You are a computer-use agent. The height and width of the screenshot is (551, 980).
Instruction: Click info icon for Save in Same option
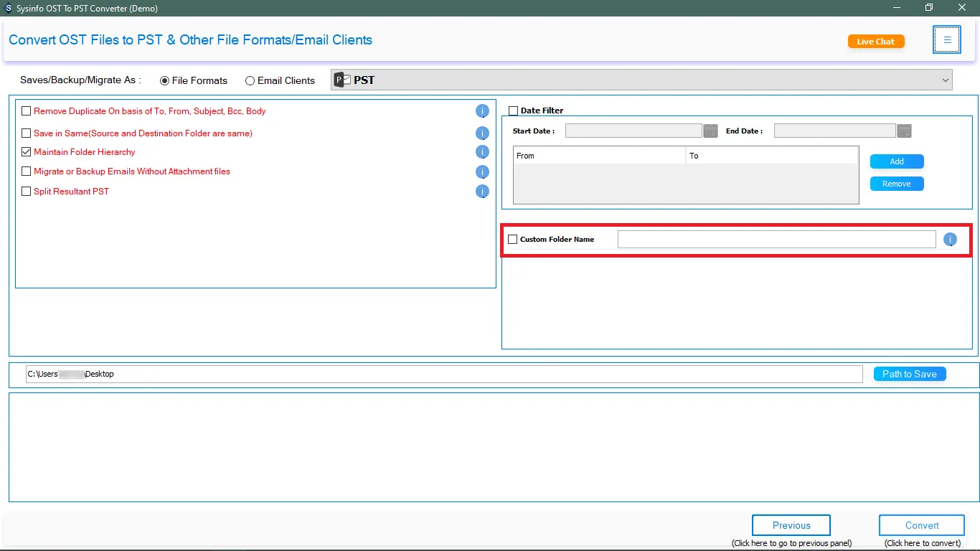(x=482, y=133)
